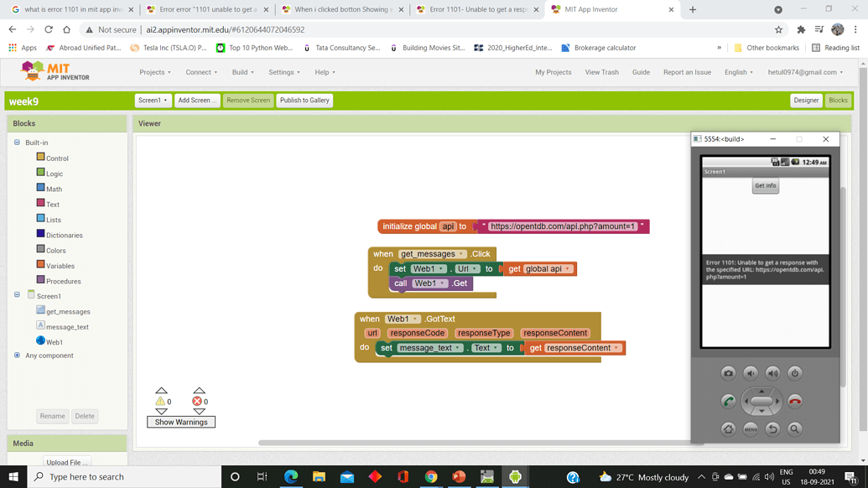The height and width of the screenshot is (488, 868).
Task: Select the Web1 component globe icon
Action: click(40, 341)
